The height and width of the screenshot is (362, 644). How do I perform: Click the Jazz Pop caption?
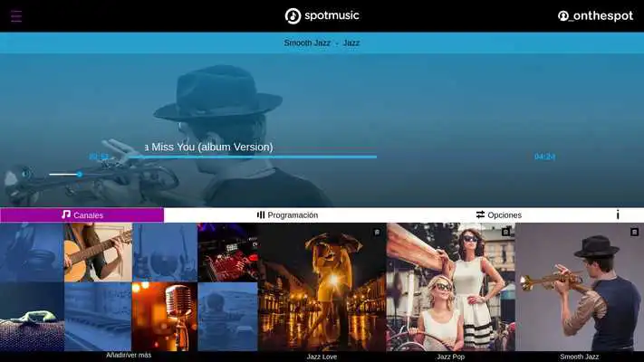click(450, 357)
